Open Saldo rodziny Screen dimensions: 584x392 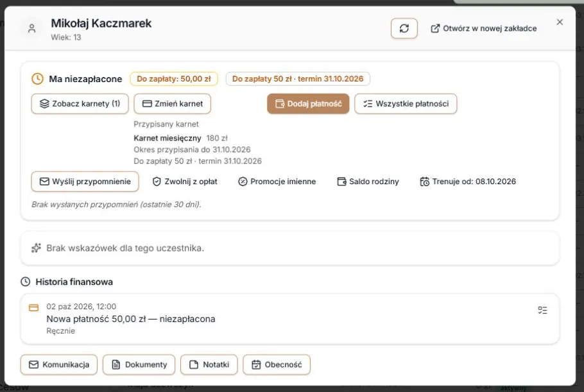click(x=368, y=182)
